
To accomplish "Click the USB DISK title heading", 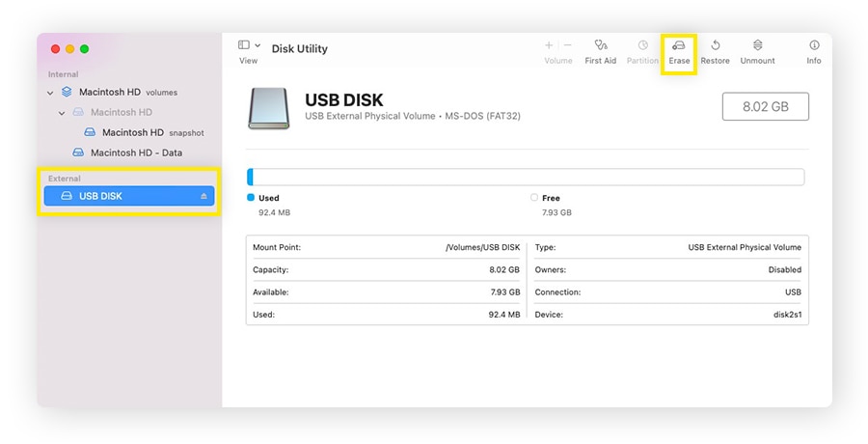I will tap(343, 100).
